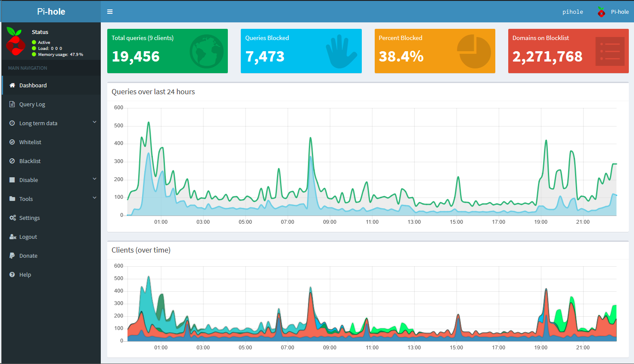Click the hand icon on Queries Blocked card

coord(342,52)
